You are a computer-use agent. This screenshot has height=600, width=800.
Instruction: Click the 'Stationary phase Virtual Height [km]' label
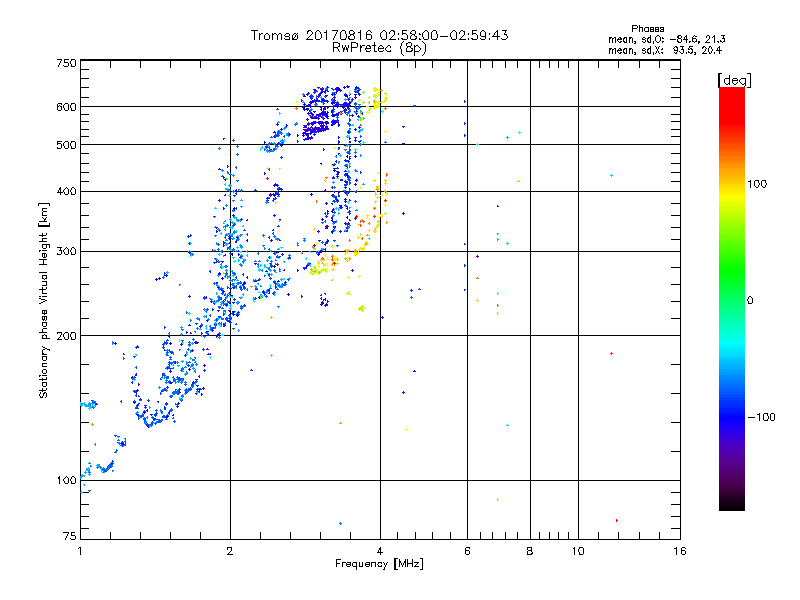44,300
